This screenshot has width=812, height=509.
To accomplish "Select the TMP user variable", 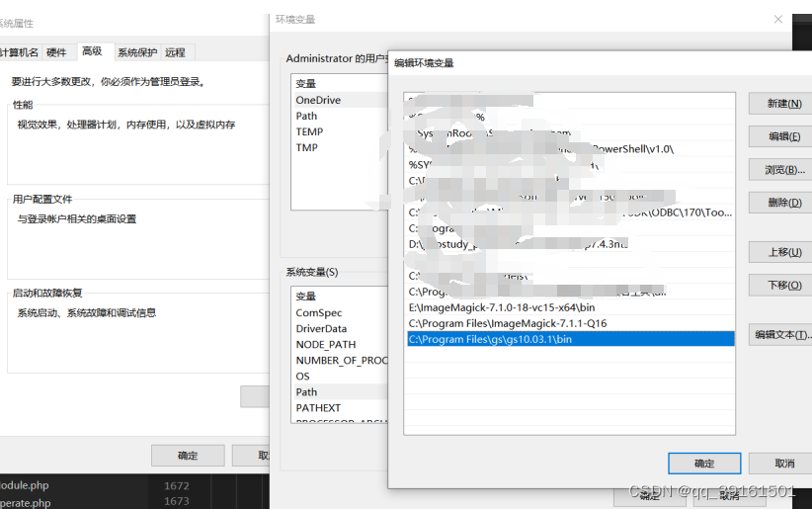I will (x=341, y=147).
